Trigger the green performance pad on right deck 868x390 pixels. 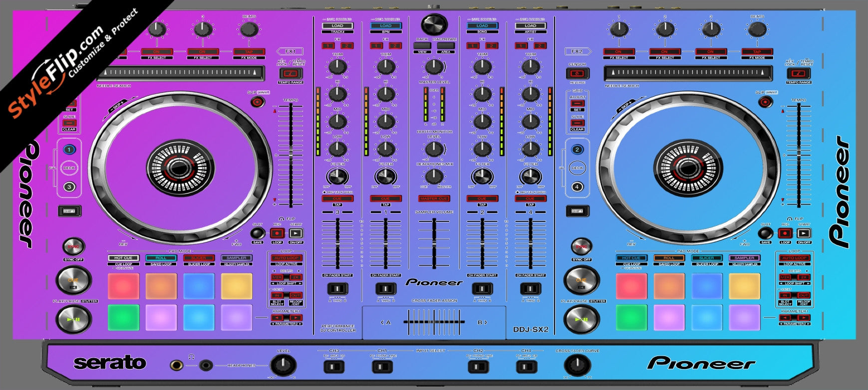[x=631, y=318]
